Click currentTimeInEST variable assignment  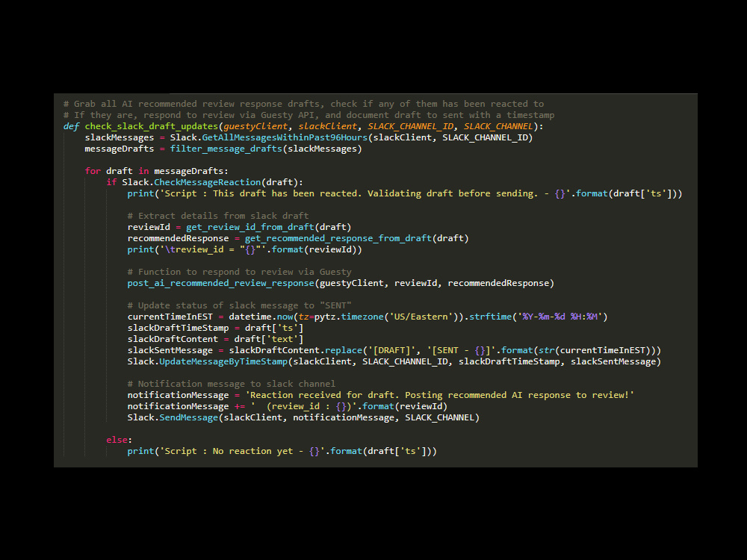[x=170, y=317]
